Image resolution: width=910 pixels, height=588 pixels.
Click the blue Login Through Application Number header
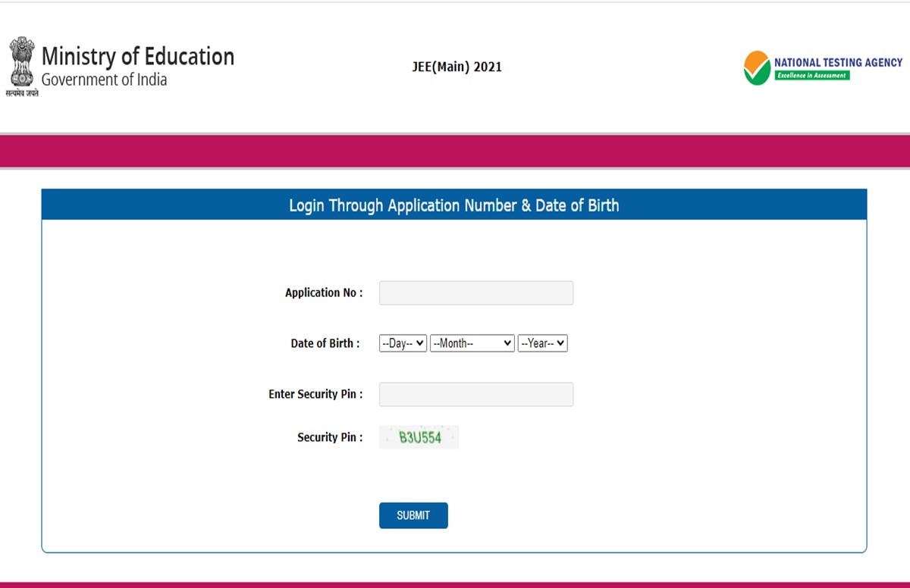(453, 205)
